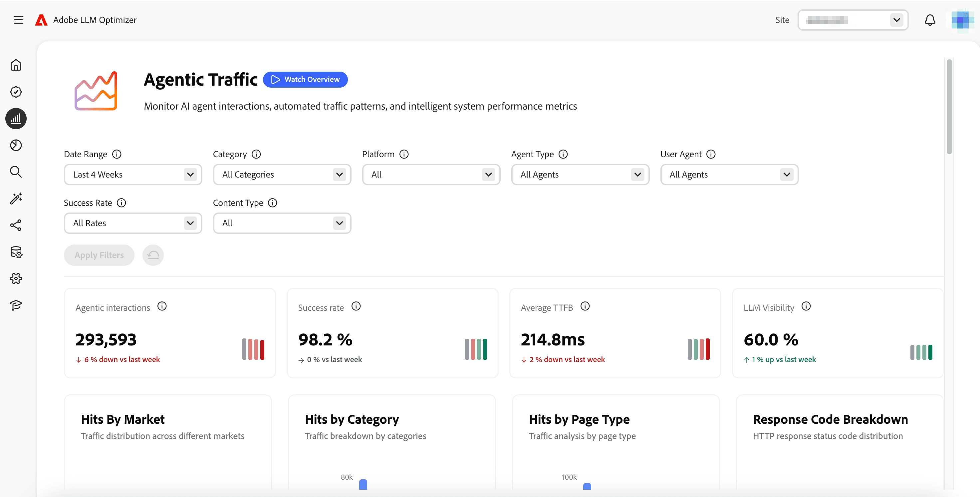Open the hamburger navigation menu
This screenshot has width=980, height=497.
[18, 20]
